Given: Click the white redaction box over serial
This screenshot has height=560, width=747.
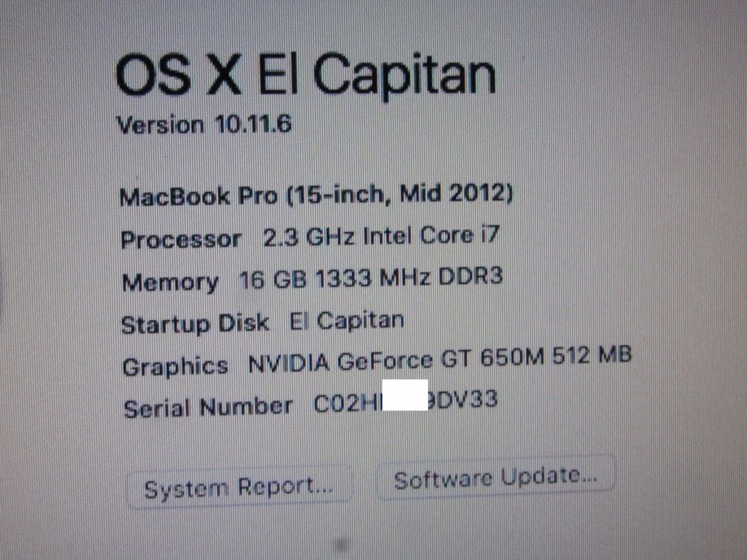Looking at the screenshot, I should tap(405, 394).
